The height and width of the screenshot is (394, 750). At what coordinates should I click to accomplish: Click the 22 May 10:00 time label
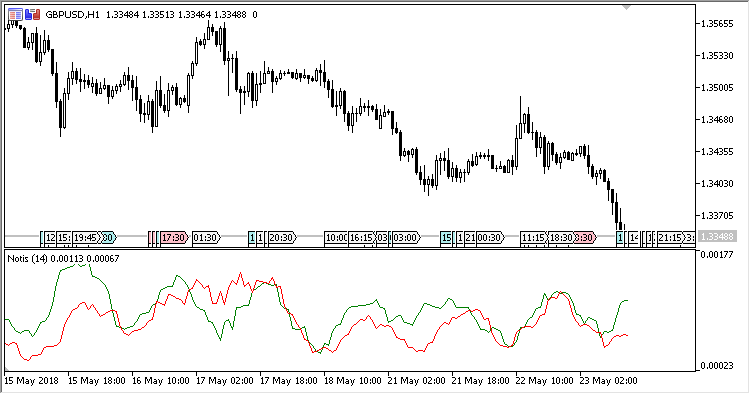[x=545, y=381]
